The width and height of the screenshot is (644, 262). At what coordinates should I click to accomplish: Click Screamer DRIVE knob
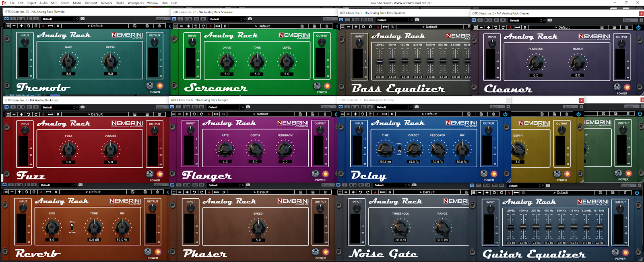[x=227, y=62]
